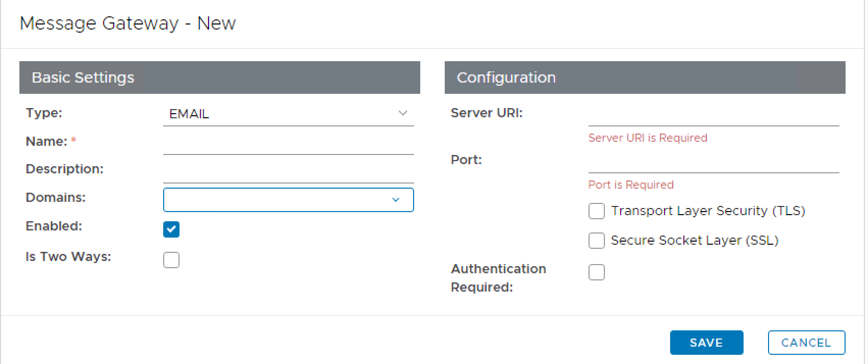Enable the Transport Layer Security (TLS) checkbox
Image resolution: width=868 pixels, height=364 pixels.
tap(596, 211)
